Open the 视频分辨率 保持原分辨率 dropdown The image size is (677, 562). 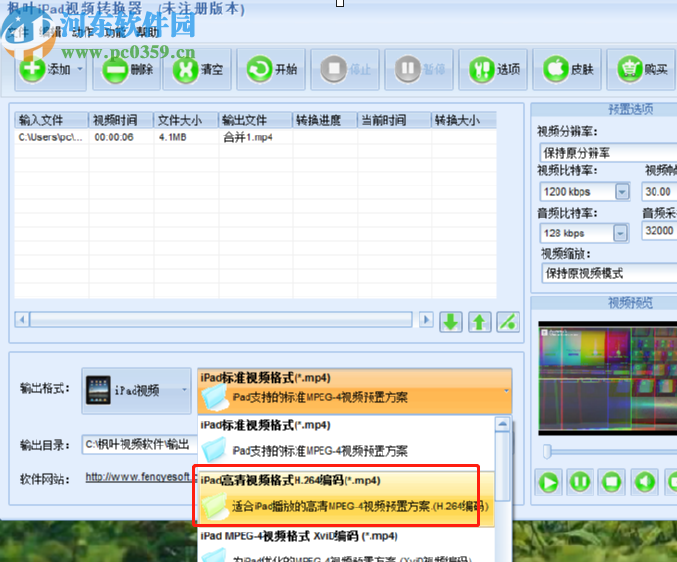(x=608, y=153)
